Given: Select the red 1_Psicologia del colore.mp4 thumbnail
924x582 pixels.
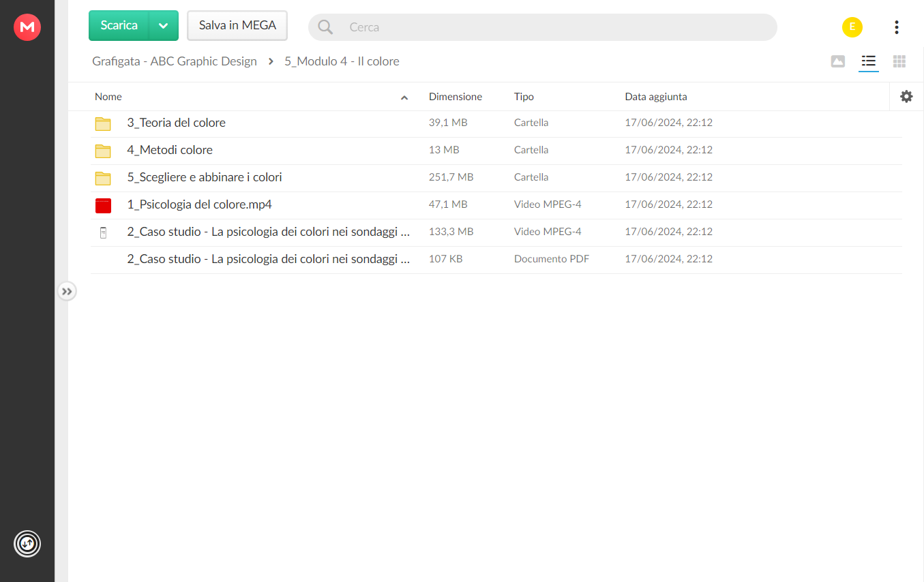Looking at the screenshot, I should point(103,205).
